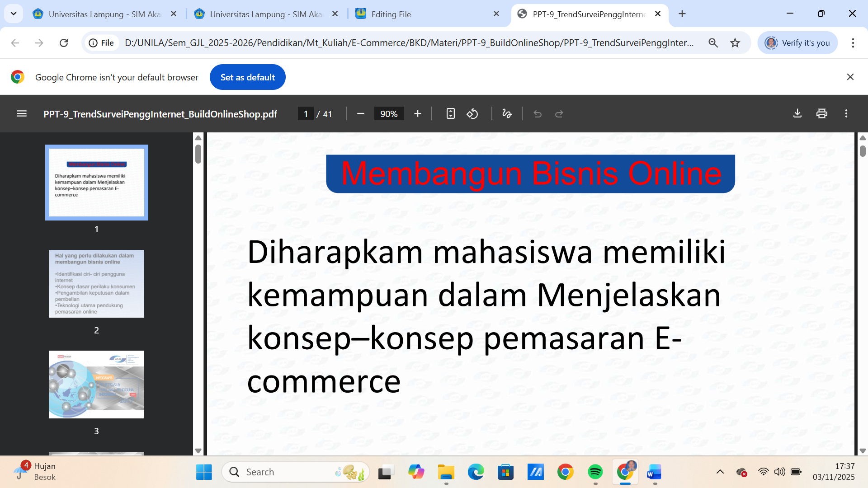The height and width of the screenshot is (488, 868).
Task: Click the PDF zoom percentage field
Action: 389,114
